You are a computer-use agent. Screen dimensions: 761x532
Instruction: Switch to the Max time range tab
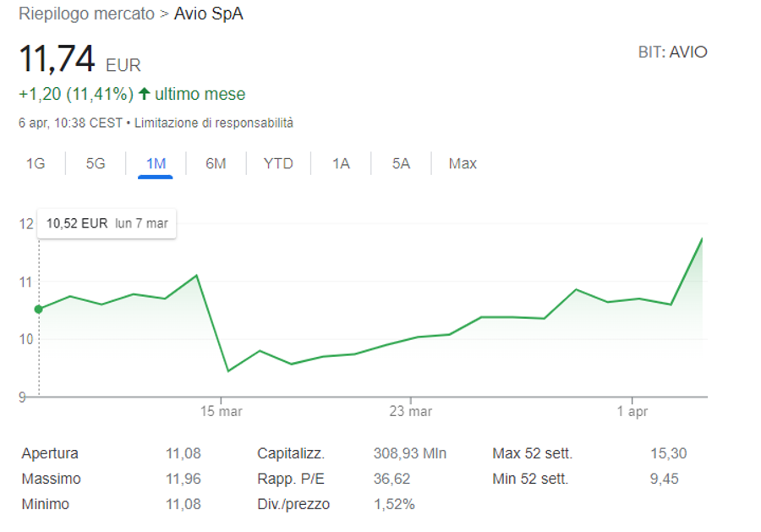coord(463,163)
